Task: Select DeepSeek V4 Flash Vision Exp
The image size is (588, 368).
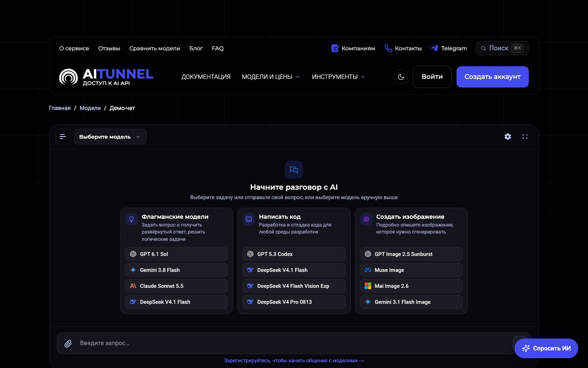Action: 294,286
